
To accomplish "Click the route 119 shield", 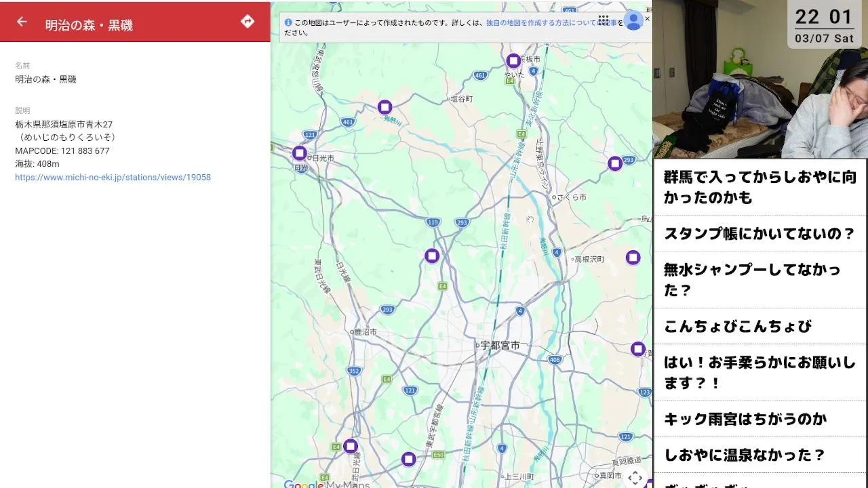I will (x=433, y=222).
